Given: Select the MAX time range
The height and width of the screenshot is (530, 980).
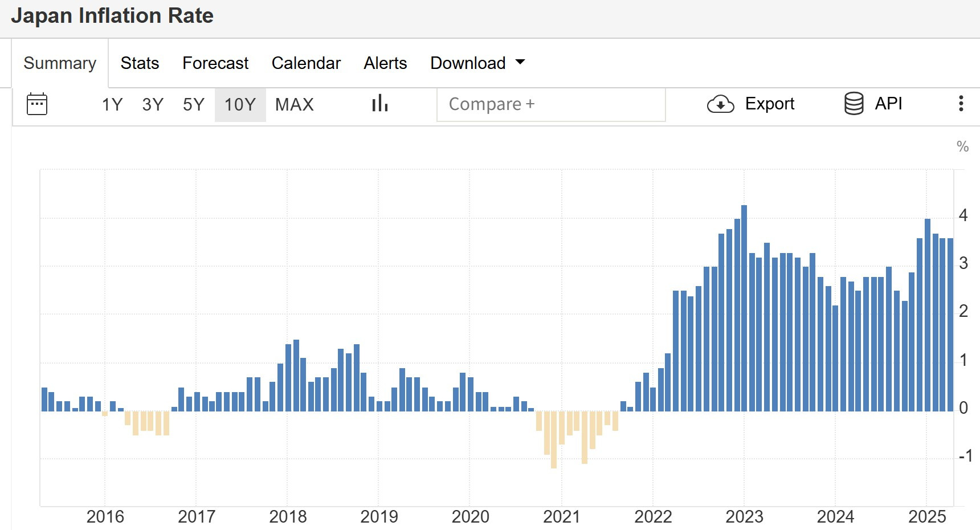Looking at the screenshot, I should click(x=295, y=105).
